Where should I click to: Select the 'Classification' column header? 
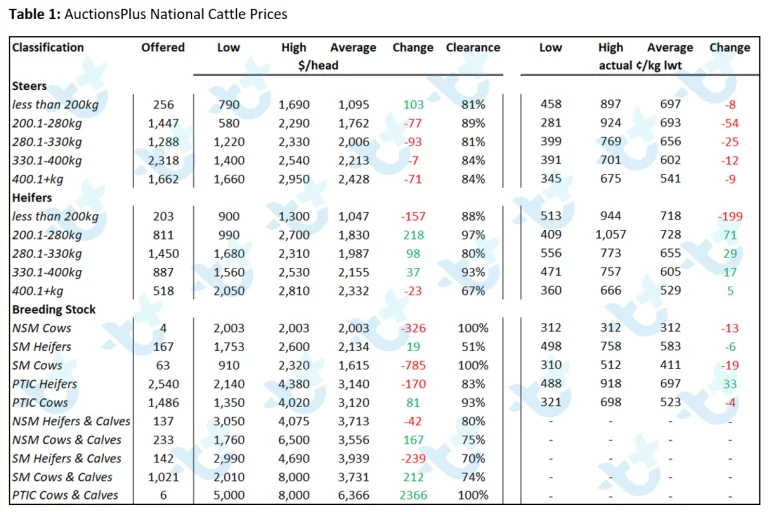click(48, 48)
